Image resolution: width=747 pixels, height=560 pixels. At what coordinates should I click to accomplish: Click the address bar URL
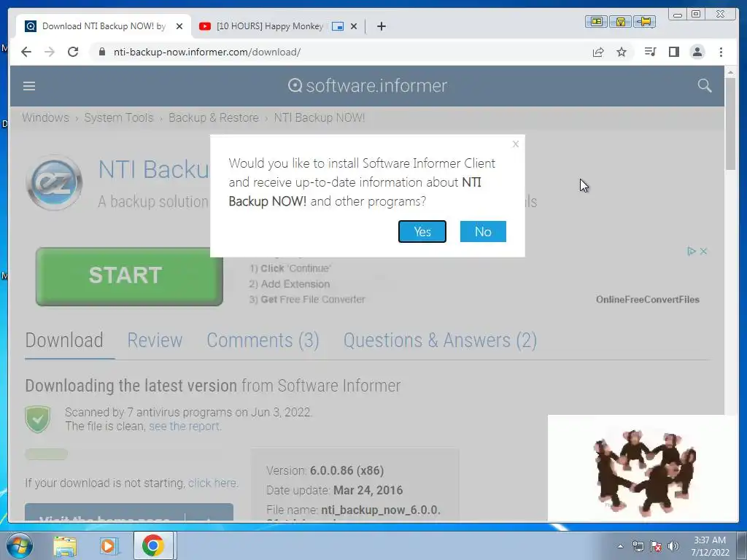coord(206,52)
